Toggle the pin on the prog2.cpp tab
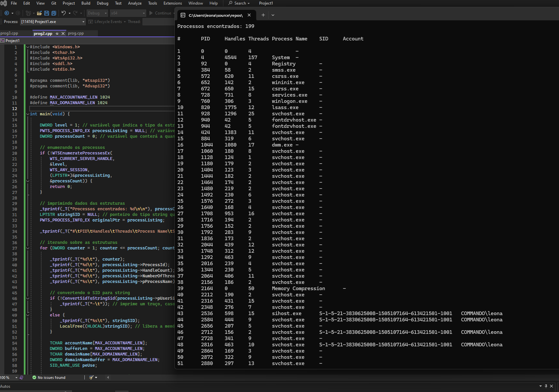This screenshot has width=559, height=392. tap(57, 34)
